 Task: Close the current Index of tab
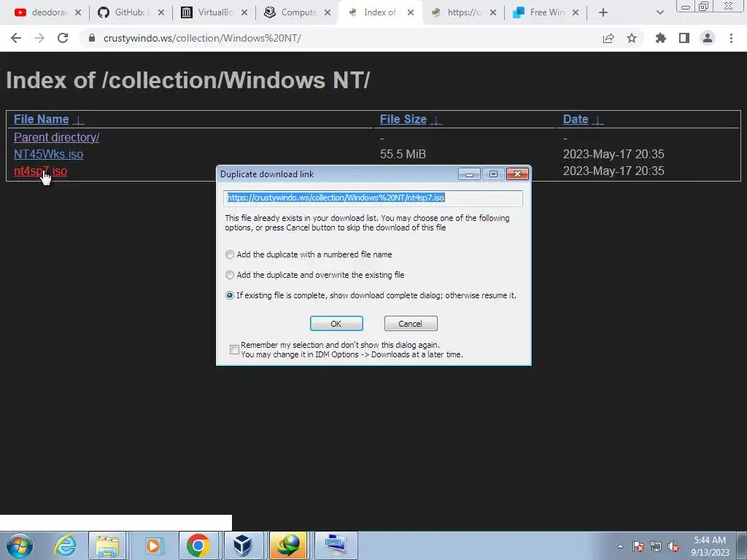[x=411, y=12]
